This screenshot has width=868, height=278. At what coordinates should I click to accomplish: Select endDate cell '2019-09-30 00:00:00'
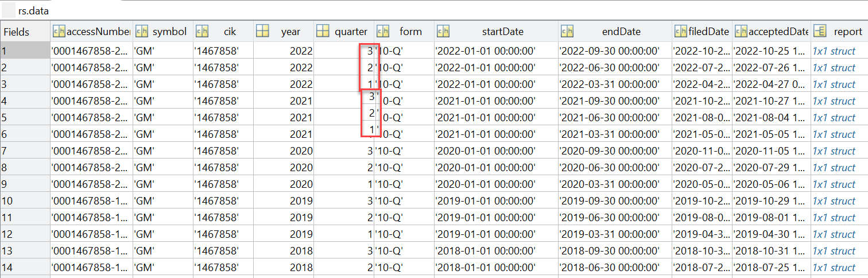615,200
